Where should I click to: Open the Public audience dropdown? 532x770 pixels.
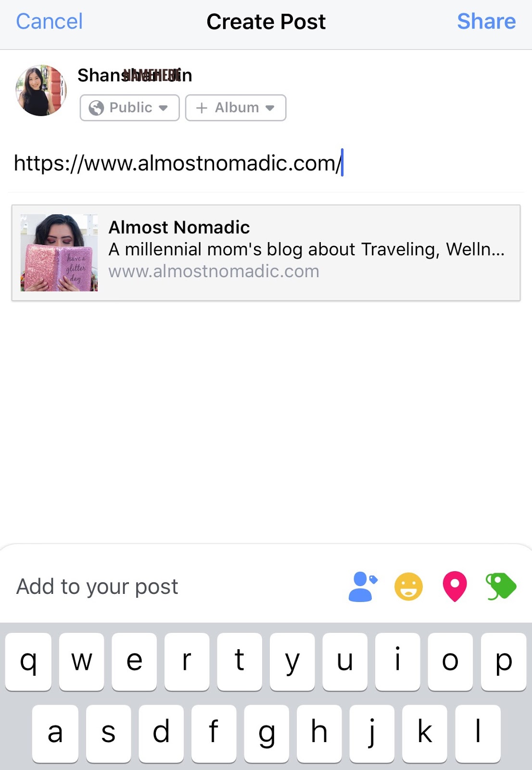130,108
